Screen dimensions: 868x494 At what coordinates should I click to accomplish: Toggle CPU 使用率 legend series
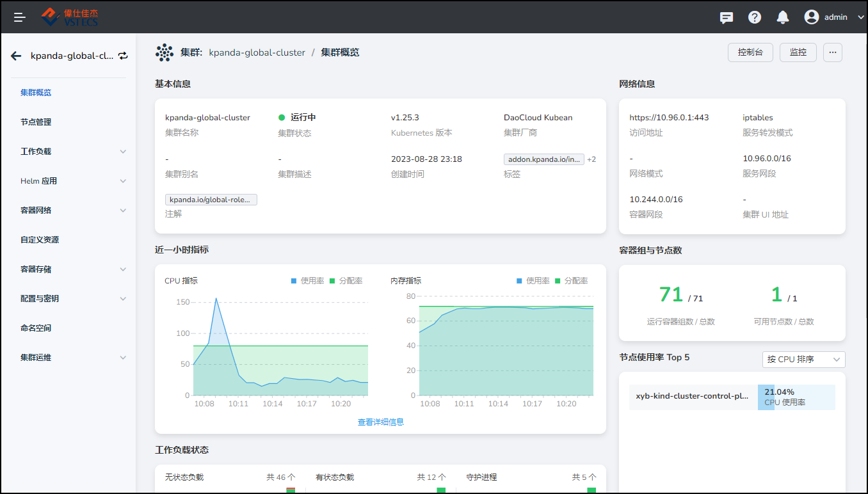tap(308, 281)
